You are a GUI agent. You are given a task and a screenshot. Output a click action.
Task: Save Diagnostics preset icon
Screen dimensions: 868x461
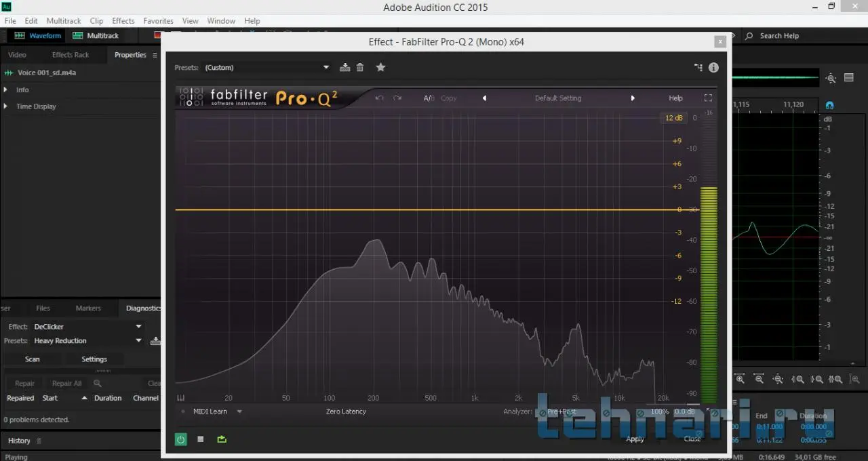click(x=155, y=341)
